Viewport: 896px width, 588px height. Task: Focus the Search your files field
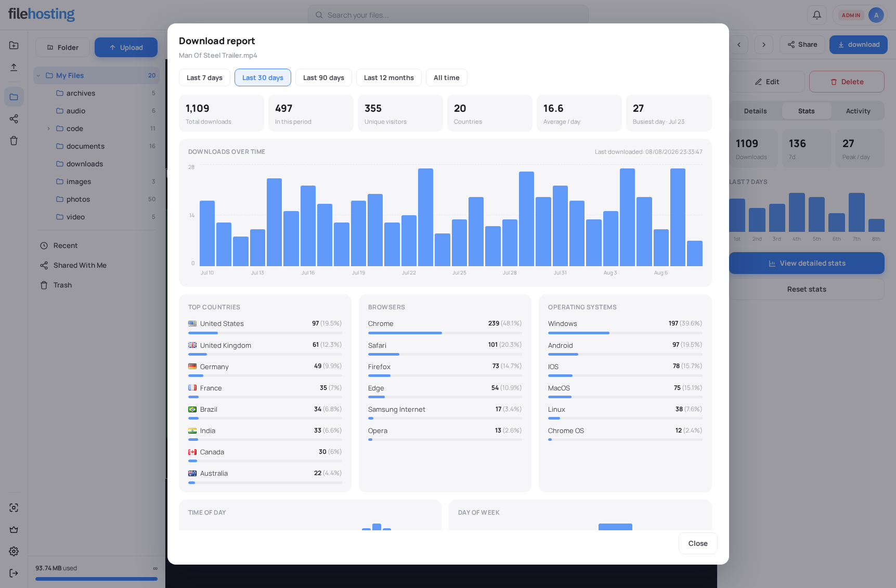(448, 15)
